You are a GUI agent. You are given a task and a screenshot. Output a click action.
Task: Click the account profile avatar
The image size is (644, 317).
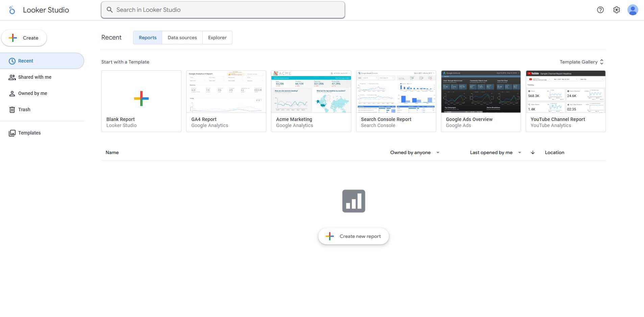[633, 10]
